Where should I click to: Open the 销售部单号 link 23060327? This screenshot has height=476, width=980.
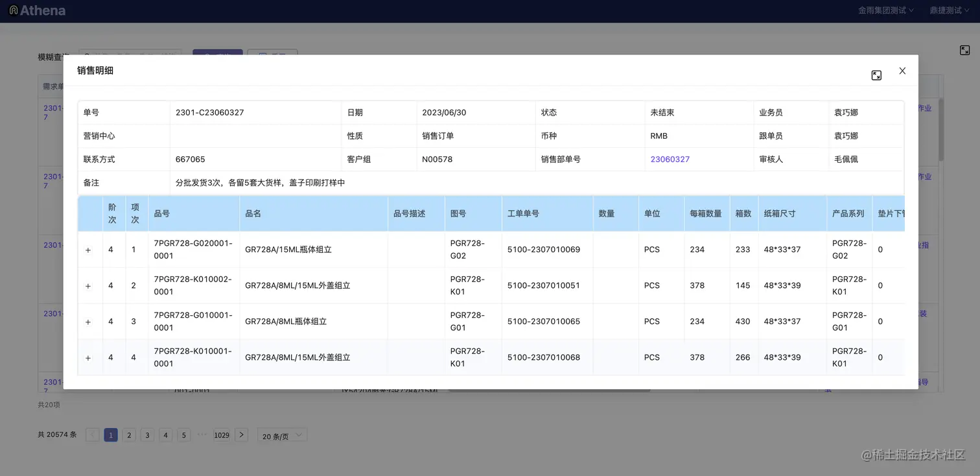[x=670, y=159]
